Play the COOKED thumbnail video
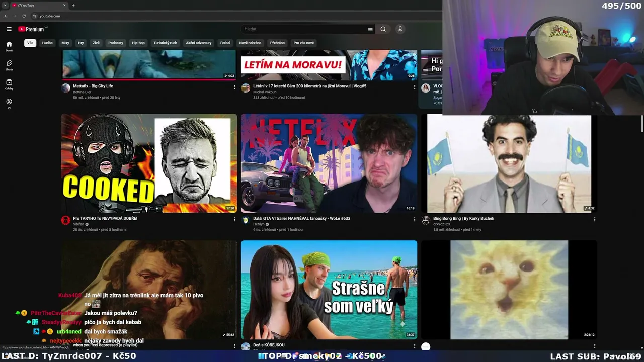This screenshot has width=644, height=362. [x=149, y=163]
